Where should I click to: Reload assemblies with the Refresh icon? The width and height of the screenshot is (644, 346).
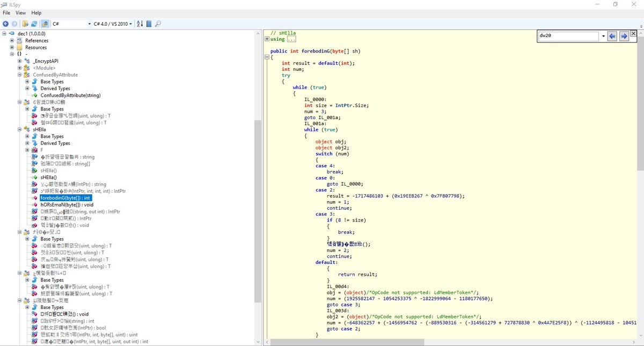(x=34, y=24)
